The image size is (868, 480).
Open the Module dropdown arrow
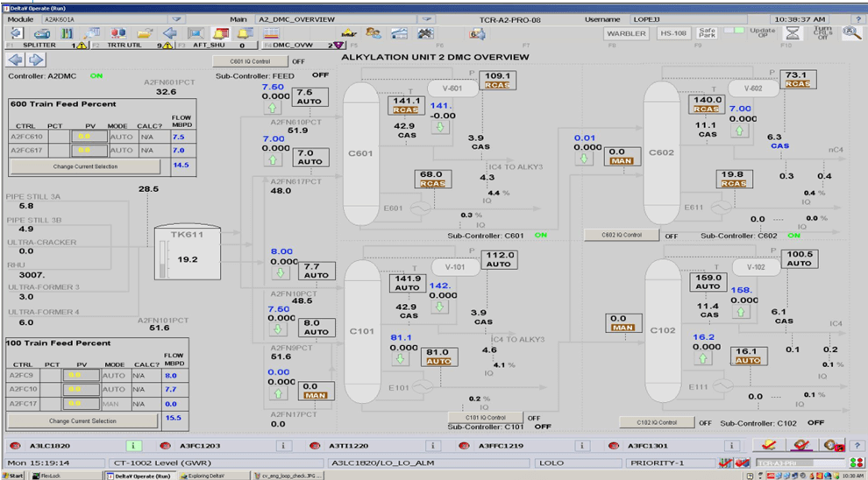click(176, 19)
